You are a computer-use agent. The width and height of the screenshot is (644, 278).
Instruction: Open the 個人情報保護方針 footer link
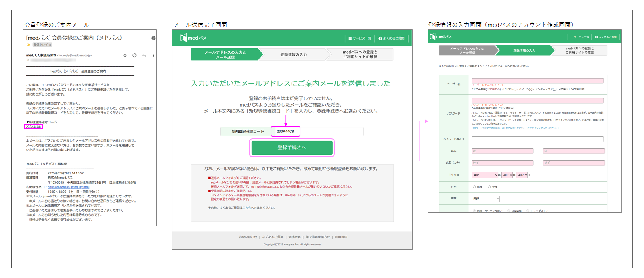(317, 237)
